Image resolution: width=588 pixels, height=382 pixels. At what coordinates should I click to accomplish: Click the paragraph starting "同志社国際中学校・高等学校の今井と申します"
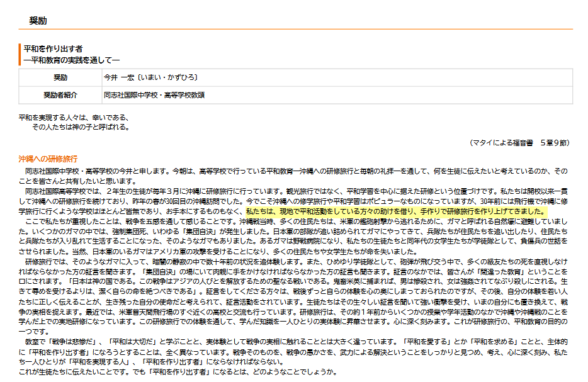point(296,176)
